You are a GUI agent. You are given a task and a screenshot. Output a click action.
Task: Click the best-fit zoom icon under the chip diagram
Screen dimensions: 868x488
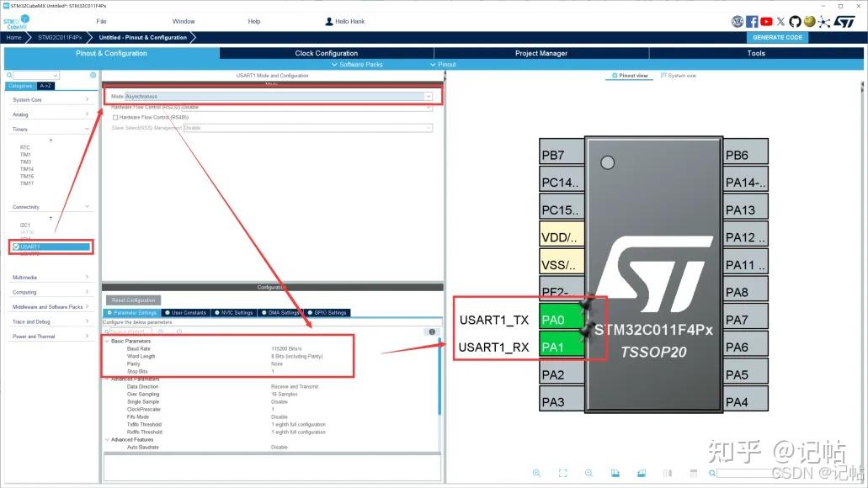click(562, 473)
